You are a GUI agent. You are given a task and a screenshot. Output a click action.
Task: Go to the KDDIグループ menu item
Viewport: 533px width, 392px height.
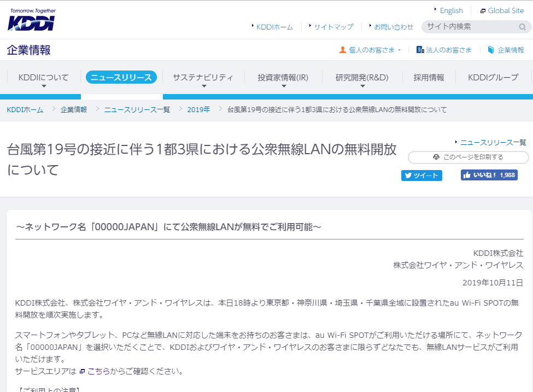(x=493, y=78)
